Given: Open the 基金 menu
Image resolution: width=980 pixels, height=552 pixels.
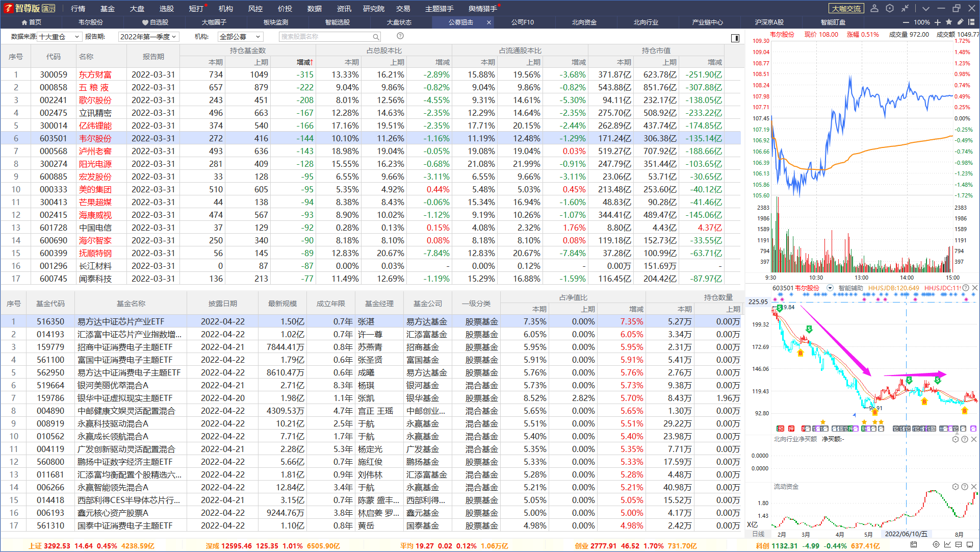Looking at the screenshot, I should point(108,9).
